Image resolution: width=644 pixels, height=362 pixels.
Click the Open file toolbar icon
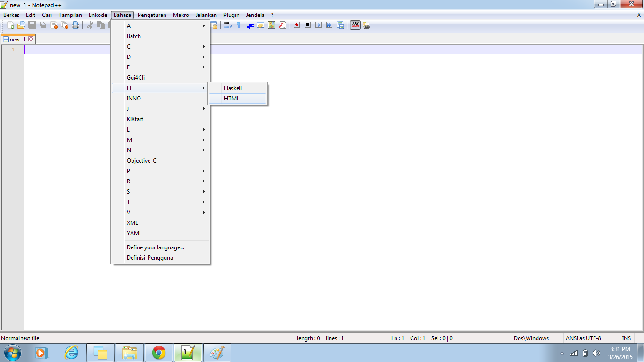(x=21, y=25)
